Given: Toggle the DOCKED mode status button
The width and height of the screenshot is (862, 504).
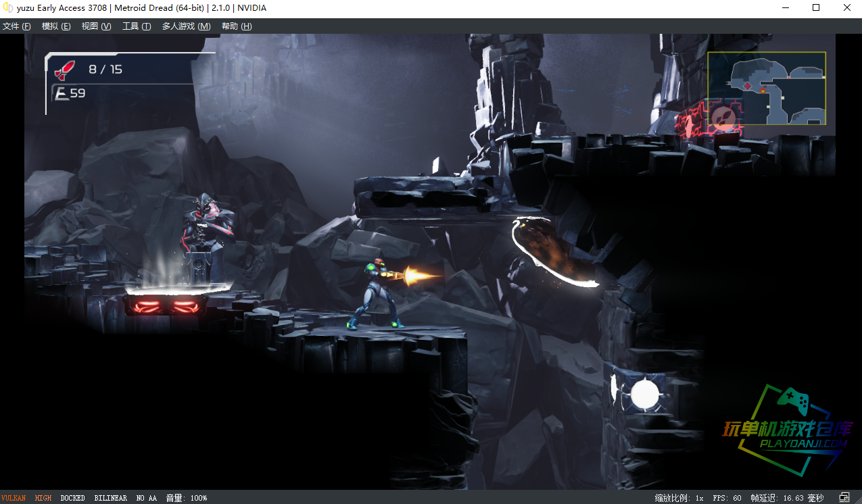Looking at the screenshot, I should click(x=72, y=498).
